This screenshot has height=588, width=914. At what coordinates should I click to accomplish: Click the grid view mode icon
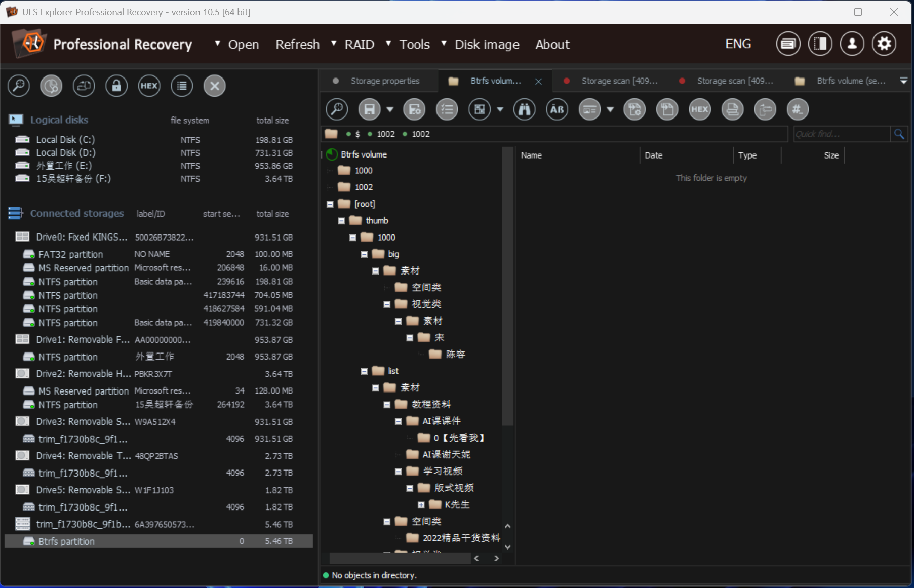pos(480,109)
